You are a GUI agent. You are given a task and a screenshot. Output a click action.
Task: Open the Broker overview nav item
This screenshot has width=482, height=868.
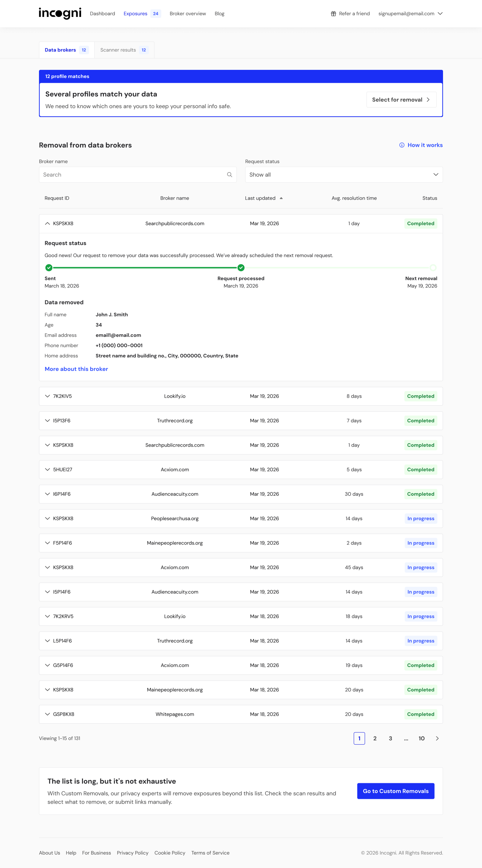188,14
